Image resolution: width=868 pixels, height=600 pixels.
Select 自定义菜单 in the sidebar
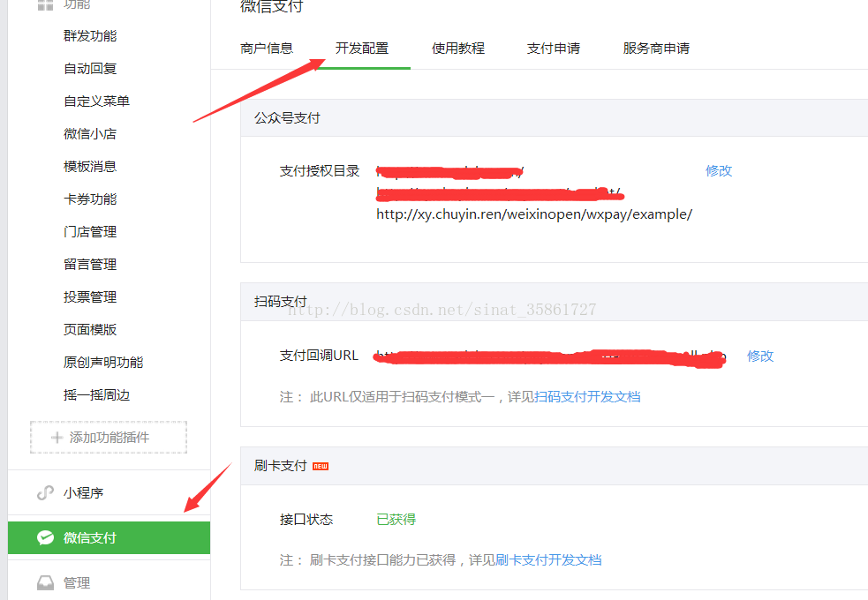click(x=97, y=101)
